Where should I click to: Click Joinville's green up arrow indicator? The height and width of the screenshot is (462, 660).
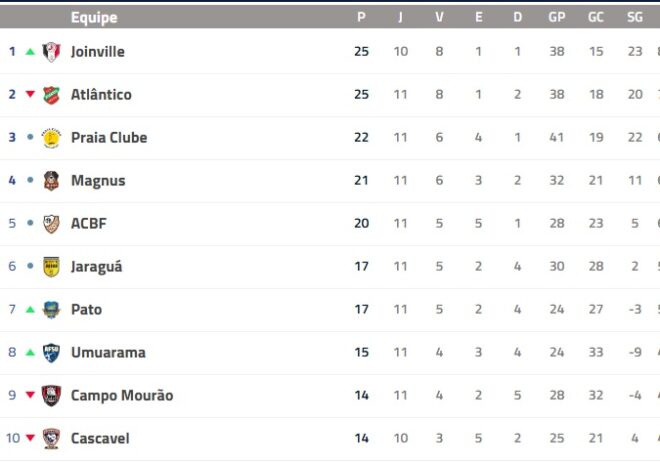coord(30,52)
